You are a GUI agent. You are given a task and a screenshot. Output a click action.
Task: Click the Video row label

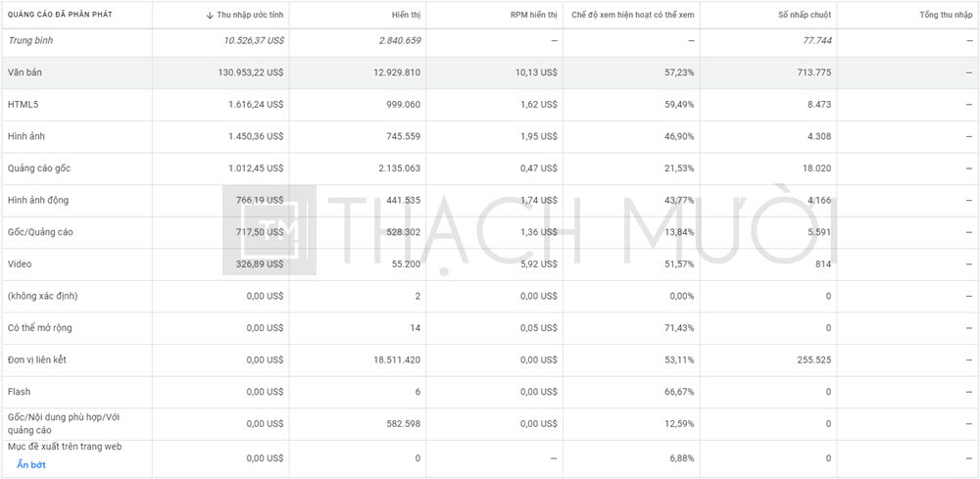point(20,264)
